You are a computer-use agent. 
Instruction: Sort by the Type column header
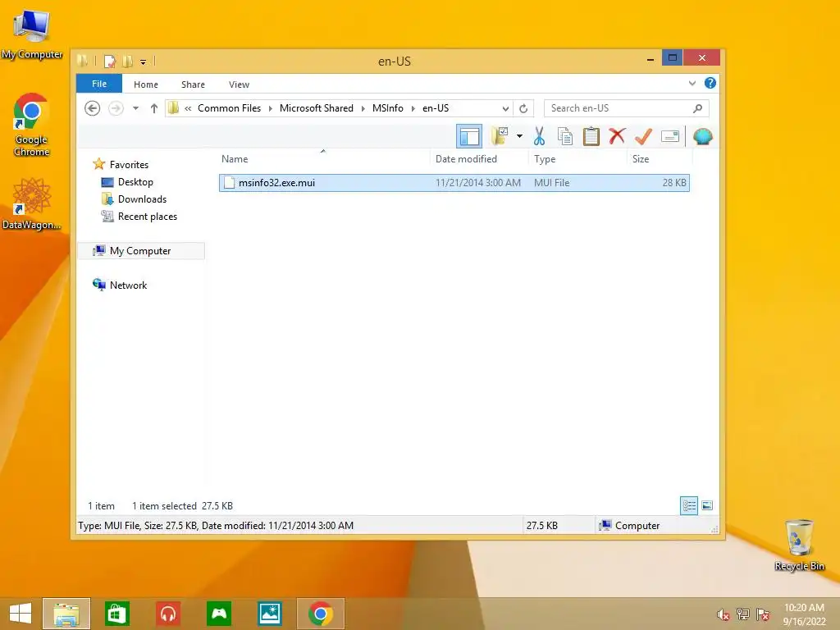pyautogui.click(x=577, y=158)
